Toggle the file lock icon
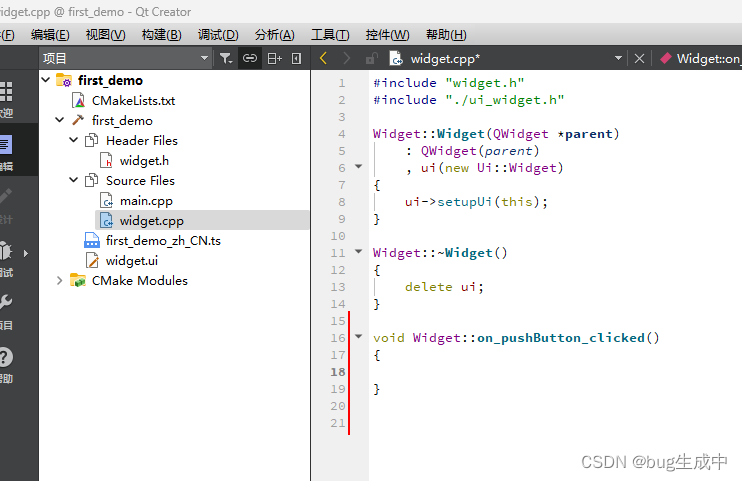 click(371, 59)
